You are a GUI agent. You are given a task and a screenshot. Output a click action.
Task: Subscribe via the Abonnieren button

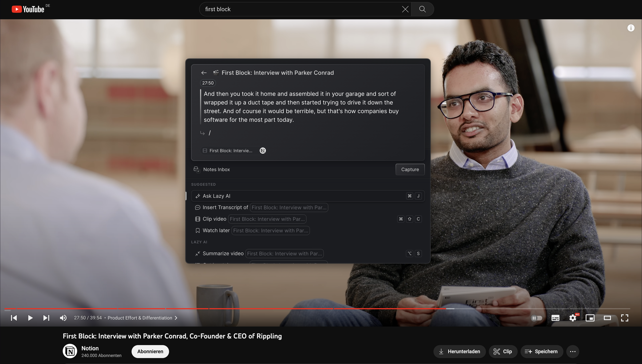pos(150,351)
